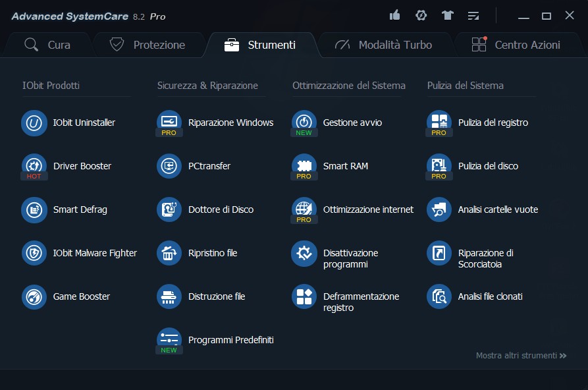Click the Deframmentazione registro label
The image size is (588, 390).
[x=361, y=302]
